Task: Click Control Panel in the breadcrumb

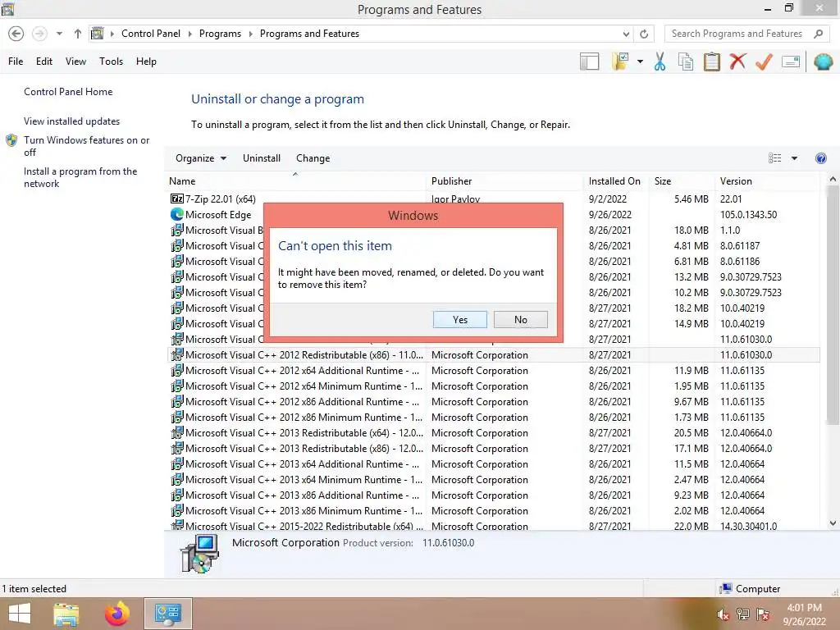Action: (151, 34)
